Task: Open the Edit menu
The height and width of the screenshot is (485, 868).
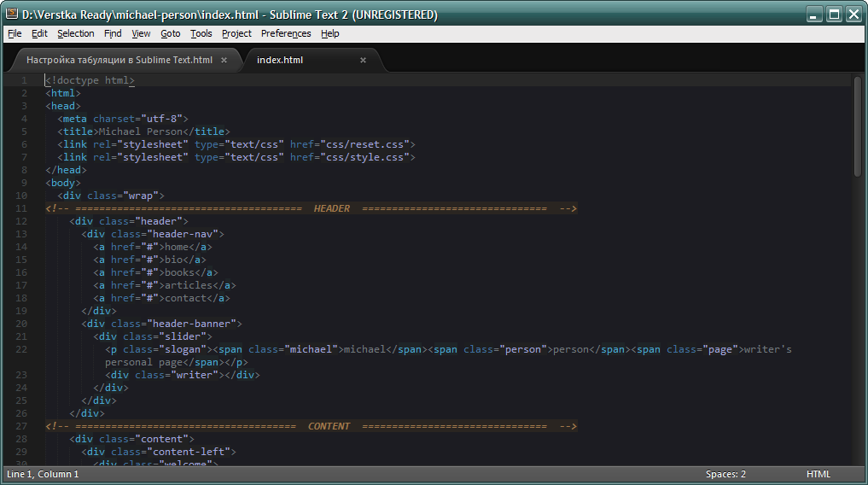Action: click(39, 33)
